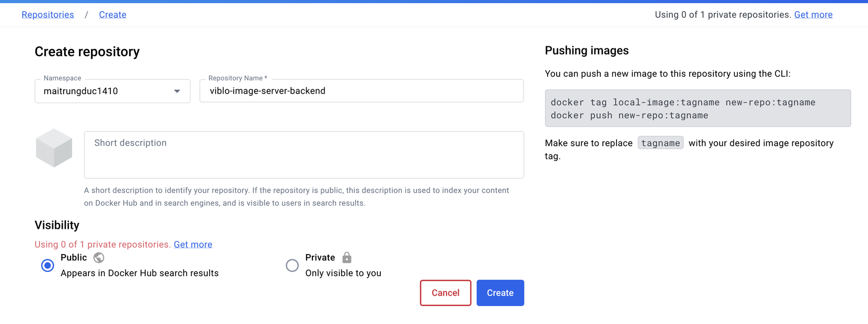Click 'Get more' link under Visibility

pyautogui.click(x=193, y=245)
